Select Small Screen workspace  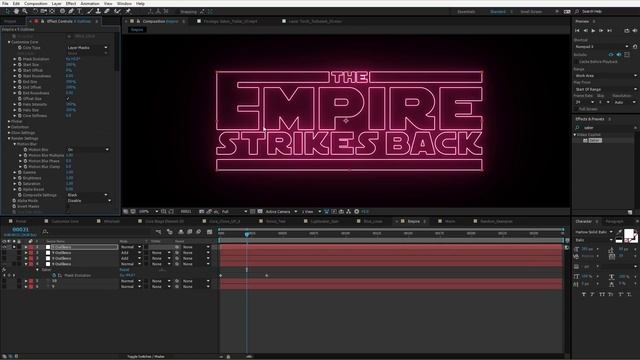[x=531, y=12]
